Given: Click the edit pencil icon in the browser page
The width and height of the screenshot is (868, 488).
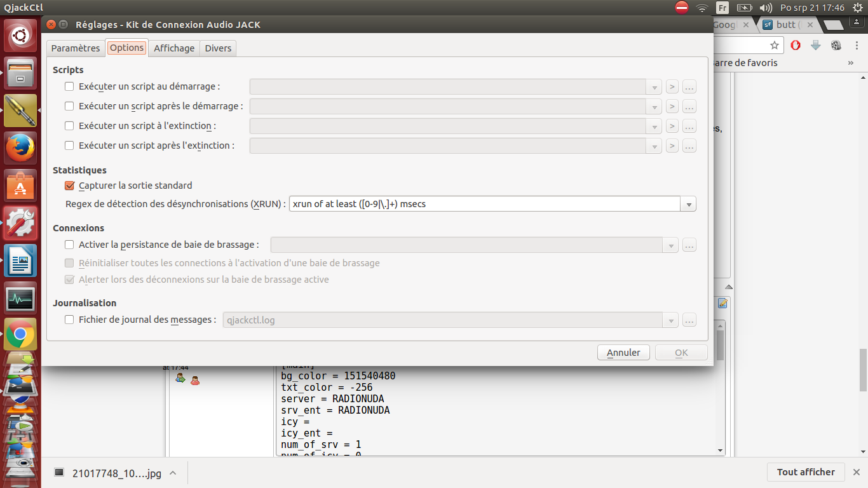Looking at the screenshot, I should point(722,303).
